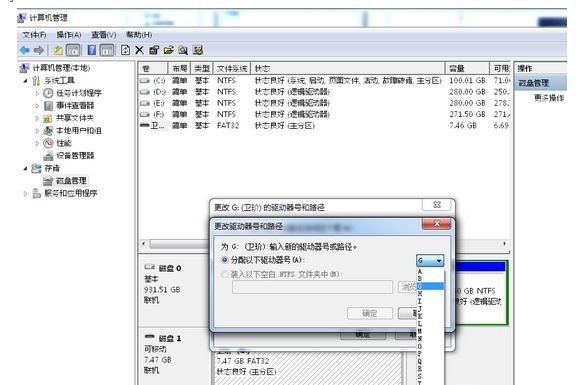579x385 pixels.
Task: Open the 帮助(H) menu
Action: pos(139,35)
